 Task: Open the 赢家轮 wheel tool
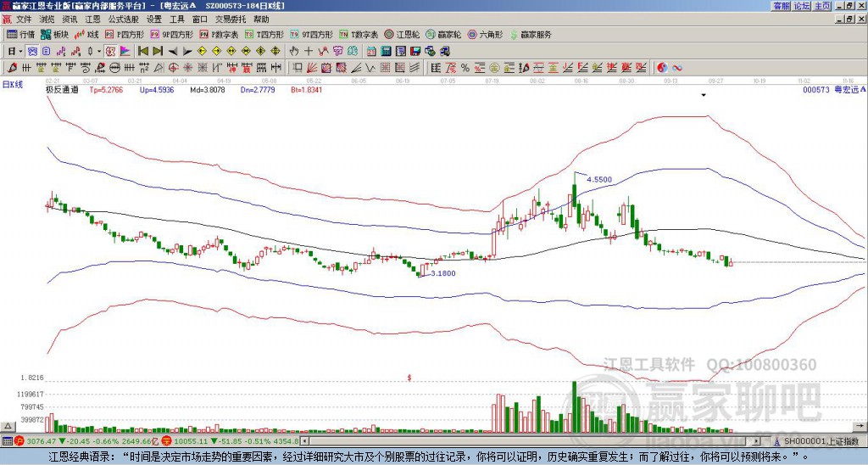tap(444, 34)
